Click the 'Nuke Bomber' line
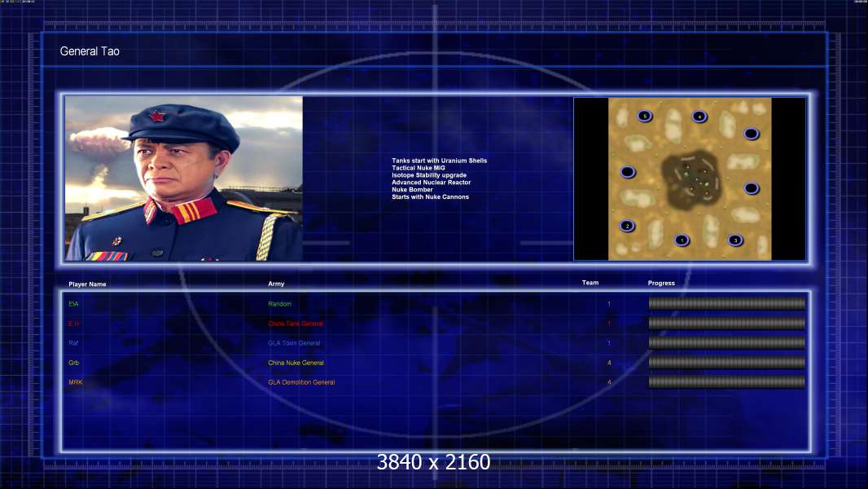This screenshot has width=868, height=489. click(x=412, y=189)
